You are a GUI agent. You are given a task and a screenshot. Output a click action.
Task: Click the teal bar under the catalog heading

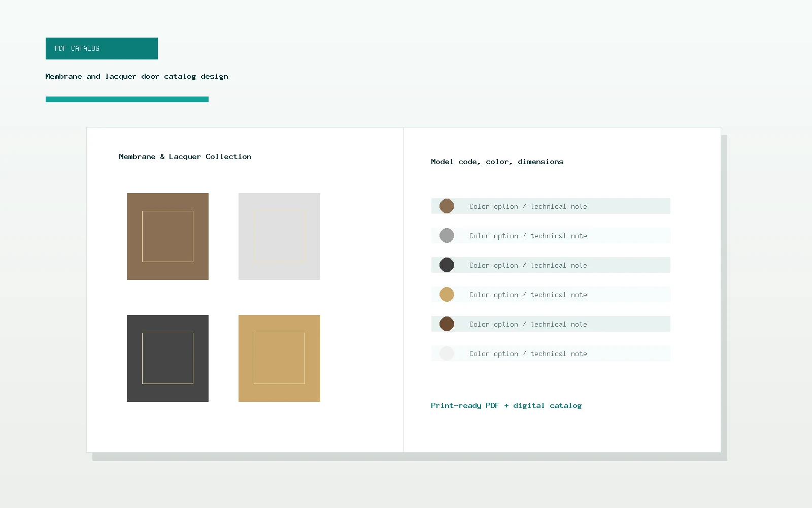(127, 99)
